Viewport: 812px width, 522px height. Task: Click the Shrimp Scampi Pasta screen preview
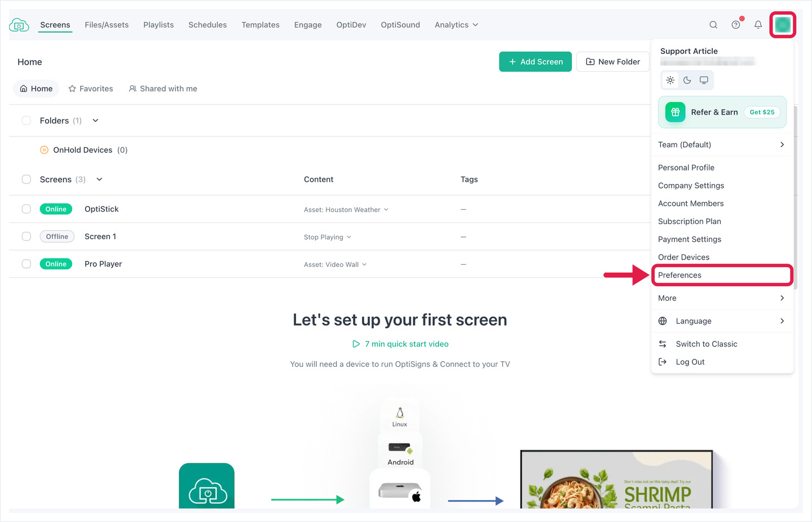[x=616, y=480]
